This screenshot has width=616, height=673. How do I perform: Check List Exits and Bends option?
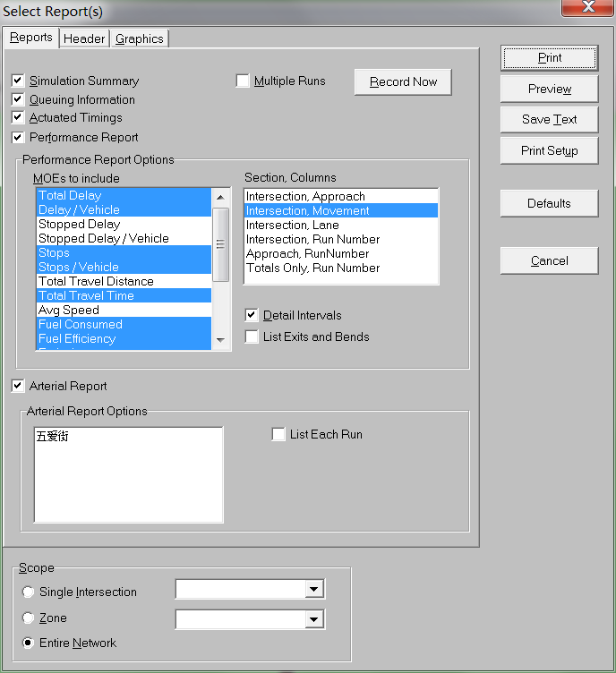click(252, 336)
